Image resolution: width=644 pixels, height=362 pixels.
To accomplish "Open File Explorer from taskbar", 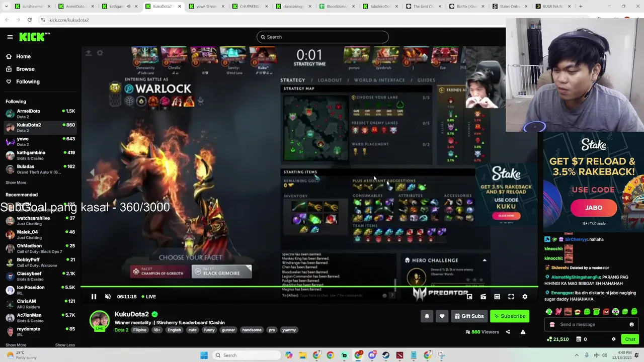I will (302, 355).
